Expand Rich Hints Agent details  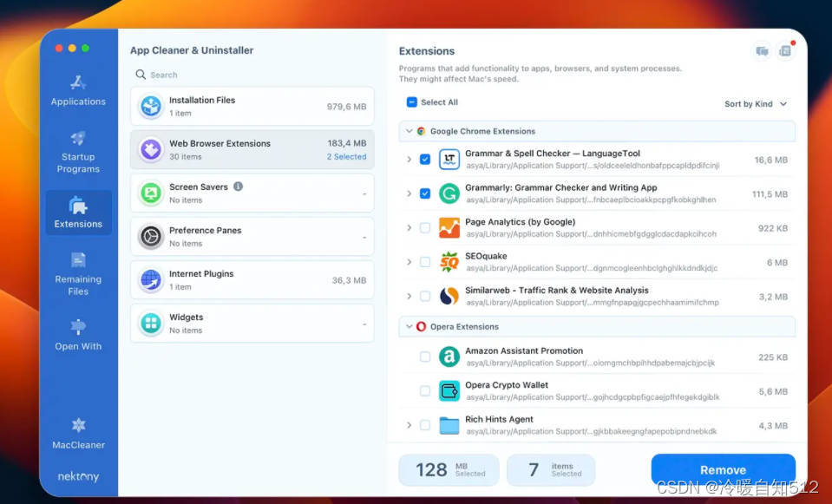pos(409,425)
